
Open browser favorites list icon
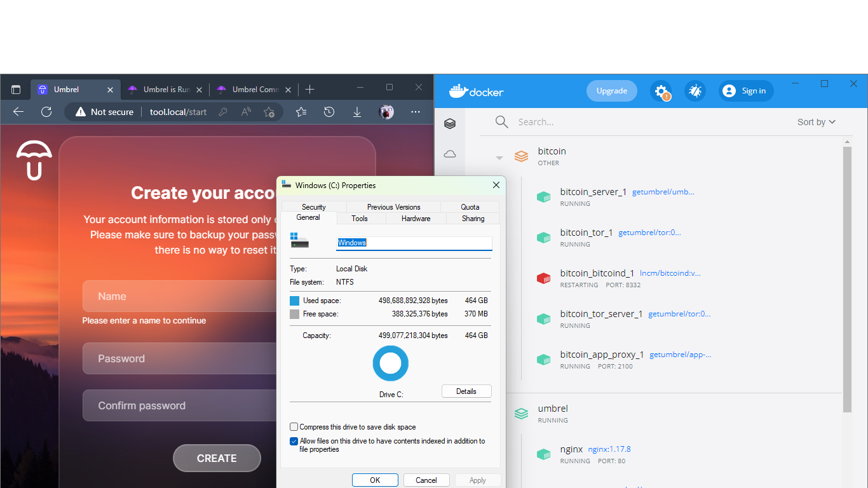click(301, 112)
